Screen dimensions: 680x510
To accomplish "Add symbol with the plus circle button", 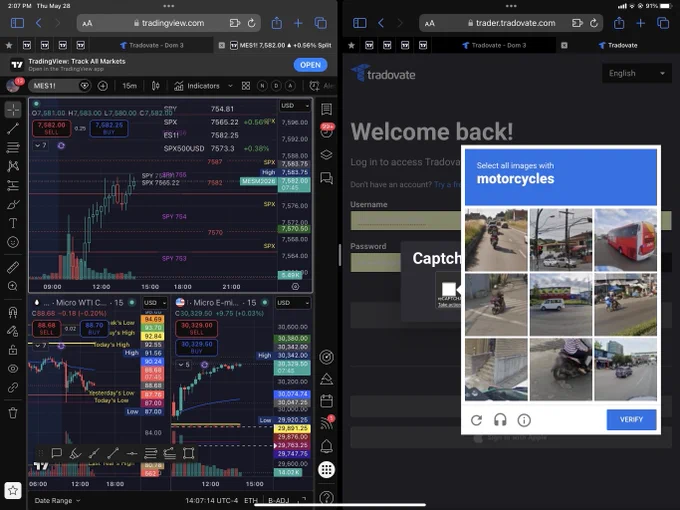I will [x=103, y=86].
